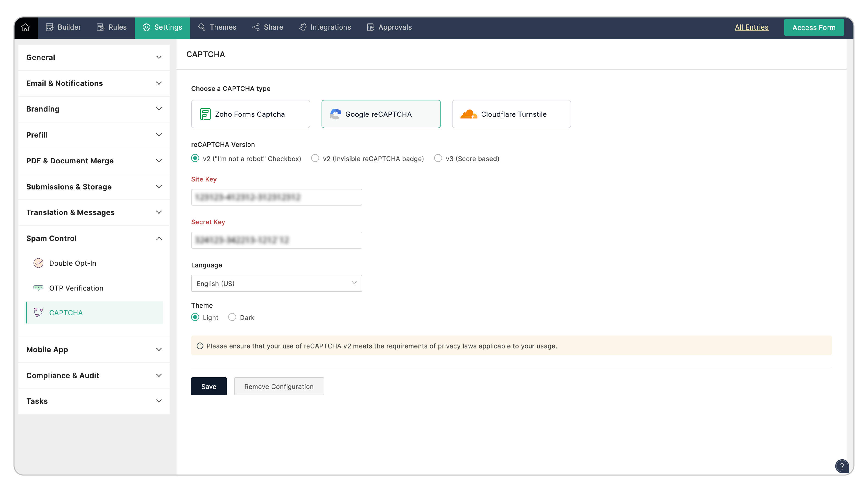Click the Save button
The height and width of the screenshot is (492, 868).
coord(208,386)
